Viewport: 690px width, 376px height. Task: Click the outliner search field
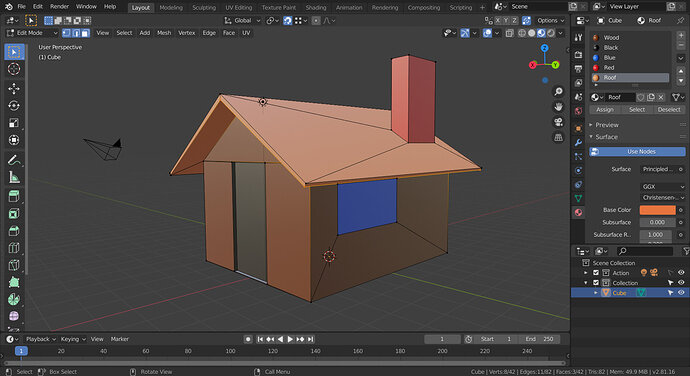point(645,251)
